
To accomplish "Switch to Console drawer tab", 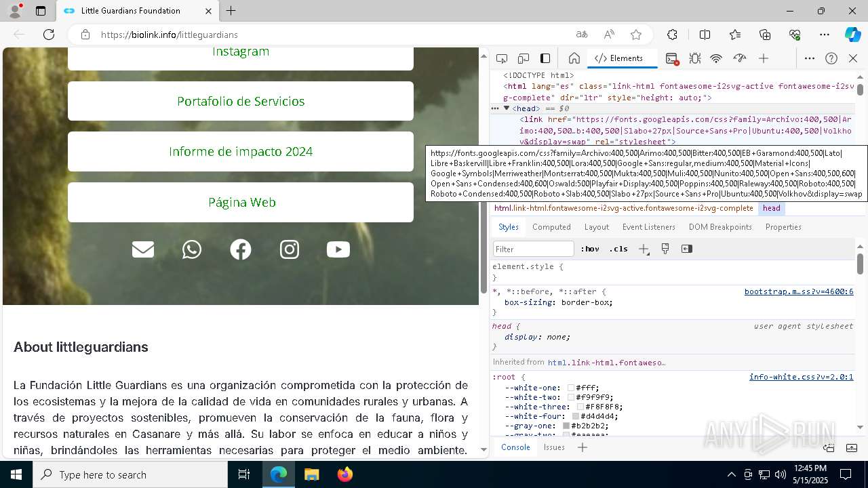I will pos(515,447).
